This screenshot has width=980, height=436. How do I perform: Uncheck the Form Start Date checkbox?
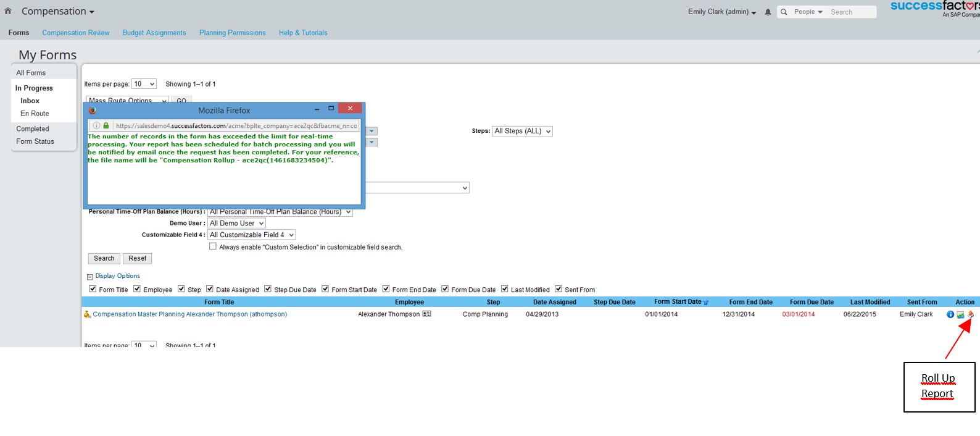(325, 289)
